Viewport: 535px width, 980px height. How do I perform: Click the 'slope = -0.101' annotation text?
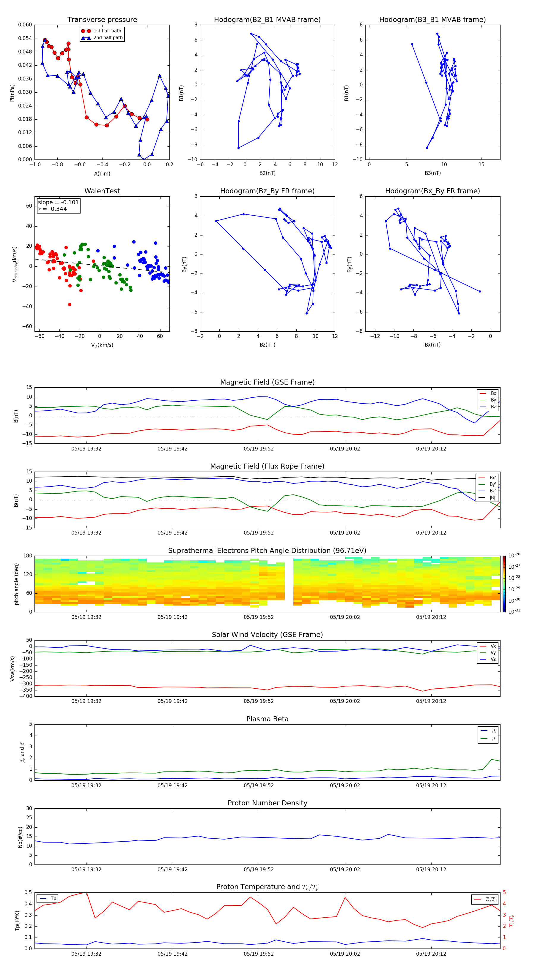[58, 203]
